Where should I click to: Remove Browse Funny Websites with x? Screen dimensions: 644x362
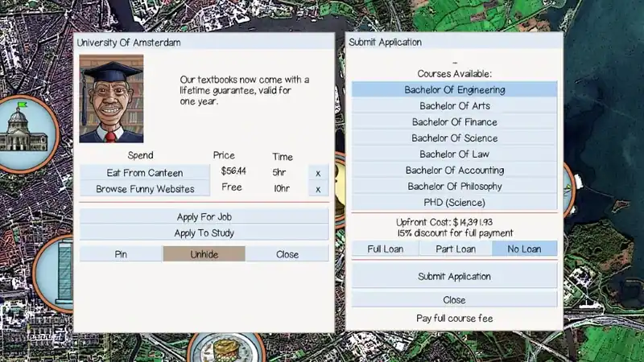[318, 189]
